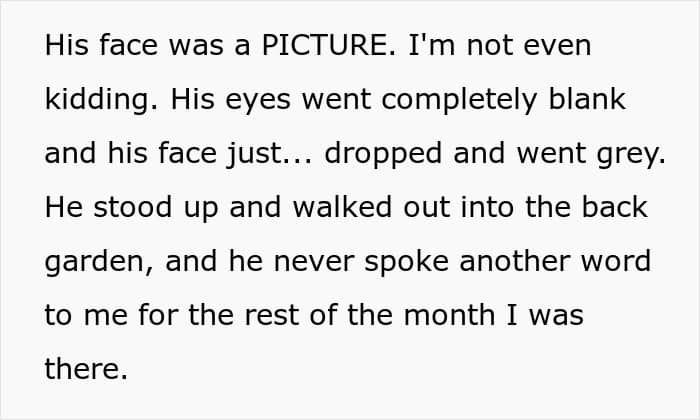Click the final word 'there.'

coord(86,369)
